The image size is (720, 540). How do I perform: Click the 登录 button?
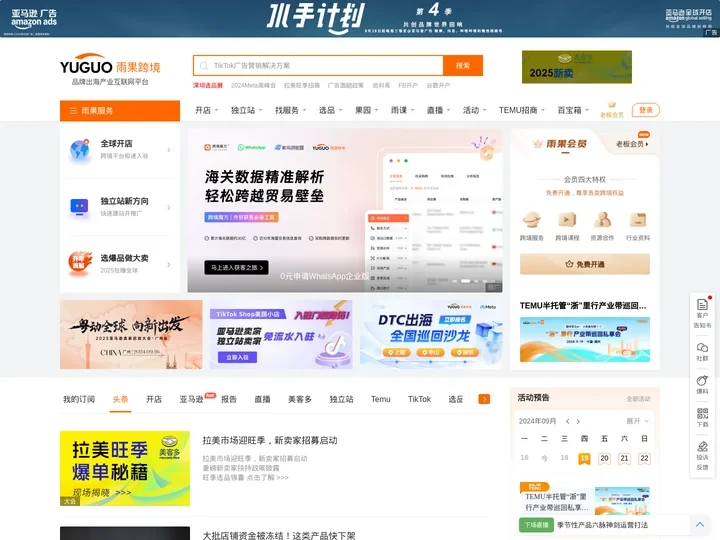click(646, 110)
